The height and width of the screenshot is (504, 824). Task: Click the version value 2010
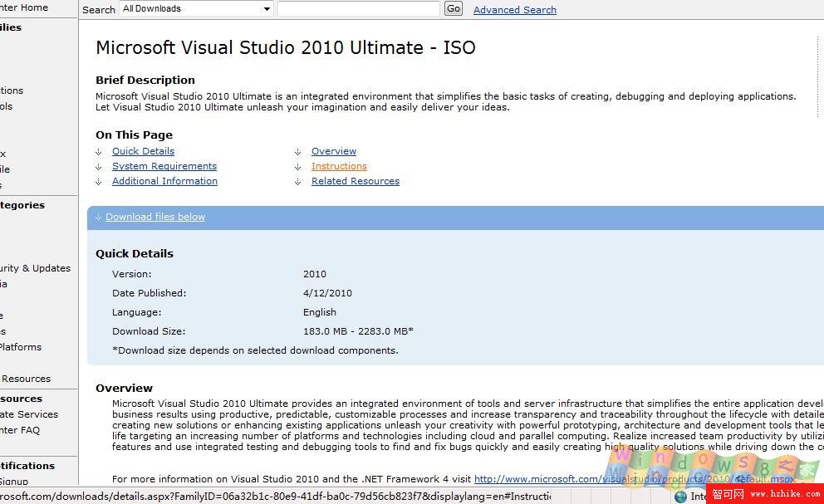[x=315, y=274]
